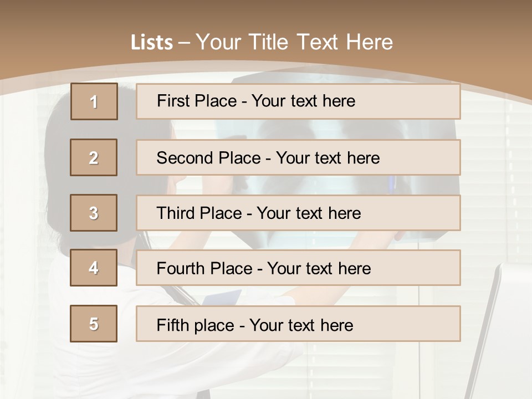This screenshot has width=532, height=399.
Task: Select the number 2 box
Action: click(x=94, y=157)
